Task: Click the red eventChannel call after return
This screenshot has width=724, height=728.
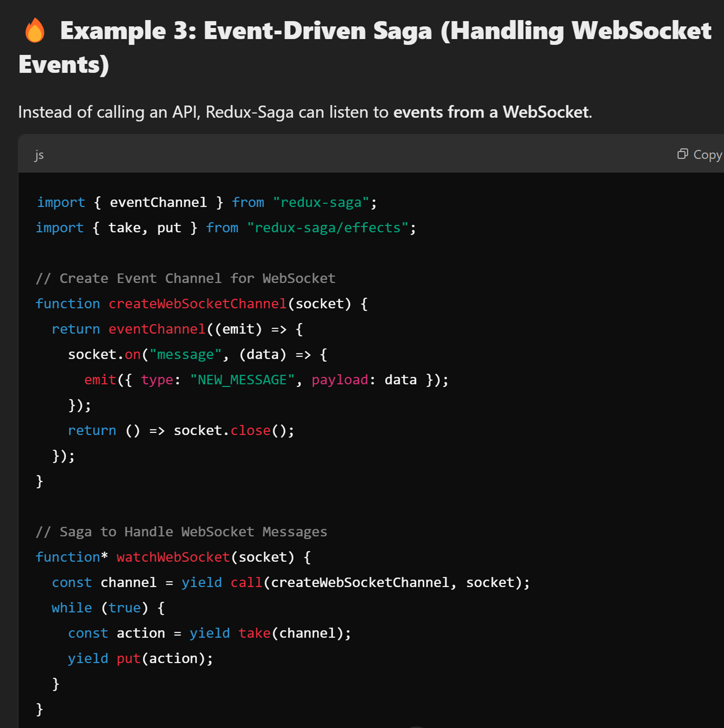Action: 157,329
